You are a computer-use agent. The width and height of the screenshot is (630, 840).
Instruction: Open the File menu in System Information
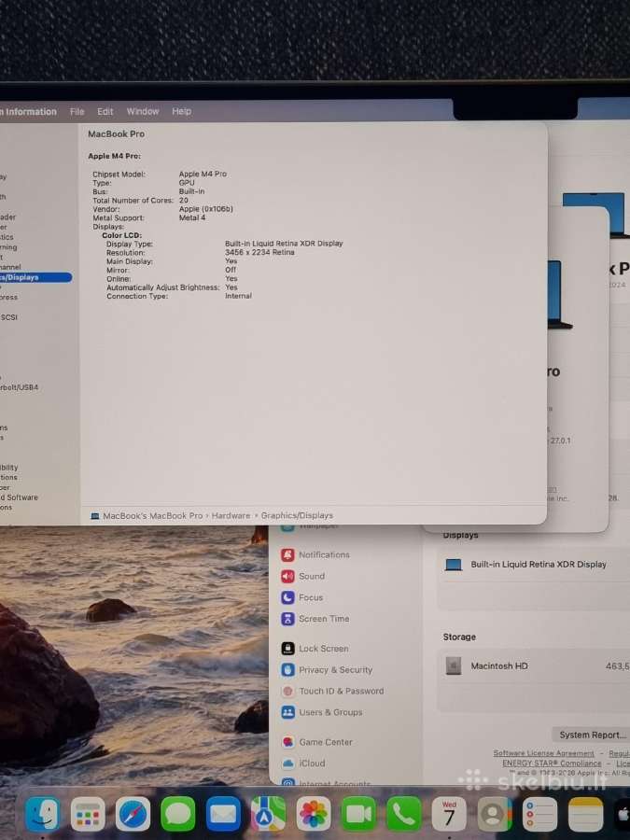[x=77, y=111]
